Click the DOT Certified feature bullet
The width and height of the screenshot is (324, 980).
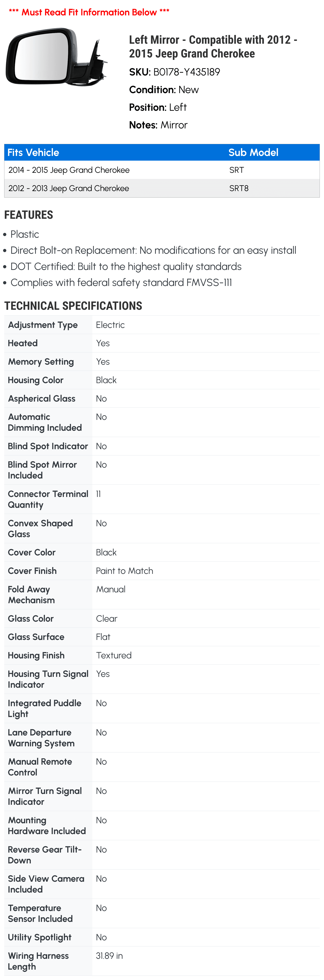(126, 266)
